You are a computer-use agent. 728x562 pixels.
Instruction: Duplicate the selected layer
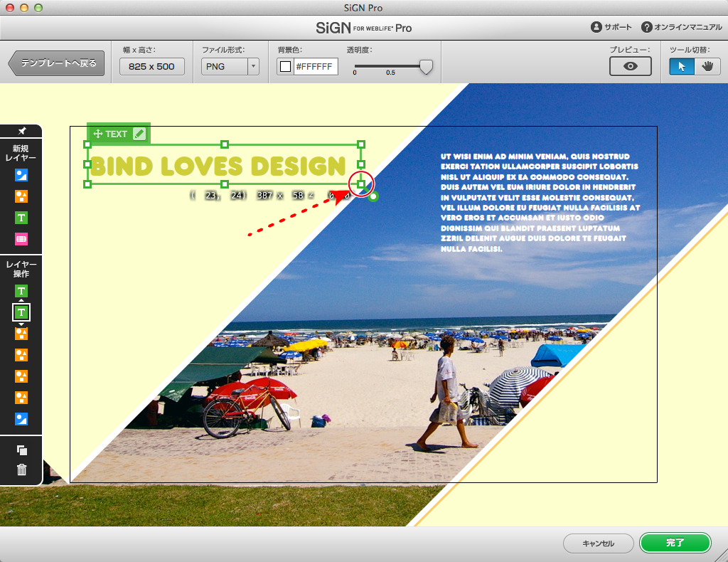[x=21, y=450]
